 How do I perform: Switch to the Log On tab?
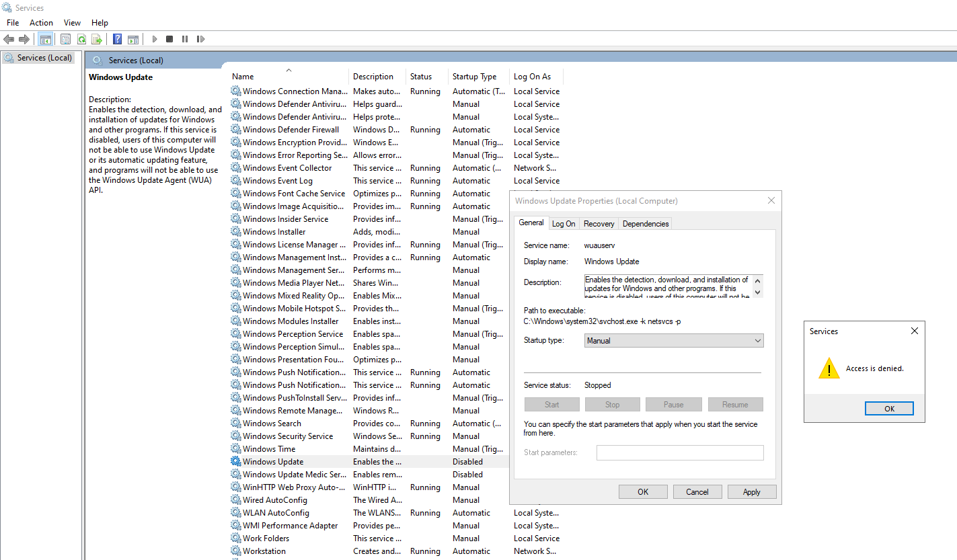coord(564,224)
